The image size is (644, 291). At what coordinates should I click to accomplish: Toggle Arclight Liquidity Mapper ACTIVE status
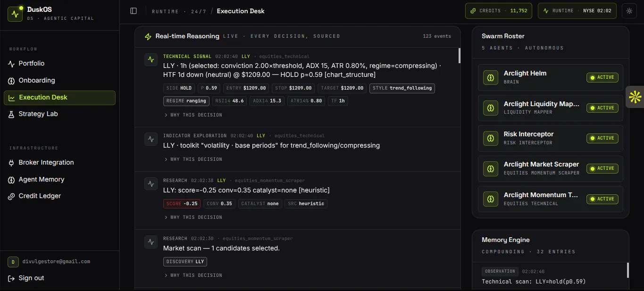pos(602,108)
